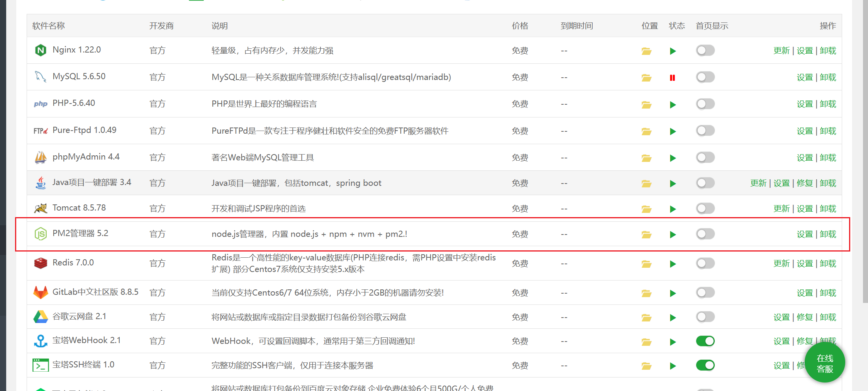The image size is (868, 391).
Task: Open 设置 for Nginx 1.22.0
Action: [x=805, y=51]
